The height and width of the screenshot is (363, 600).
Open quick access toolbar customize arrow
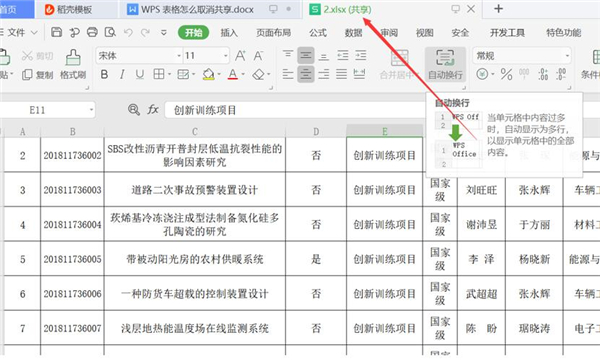(164, 33)
